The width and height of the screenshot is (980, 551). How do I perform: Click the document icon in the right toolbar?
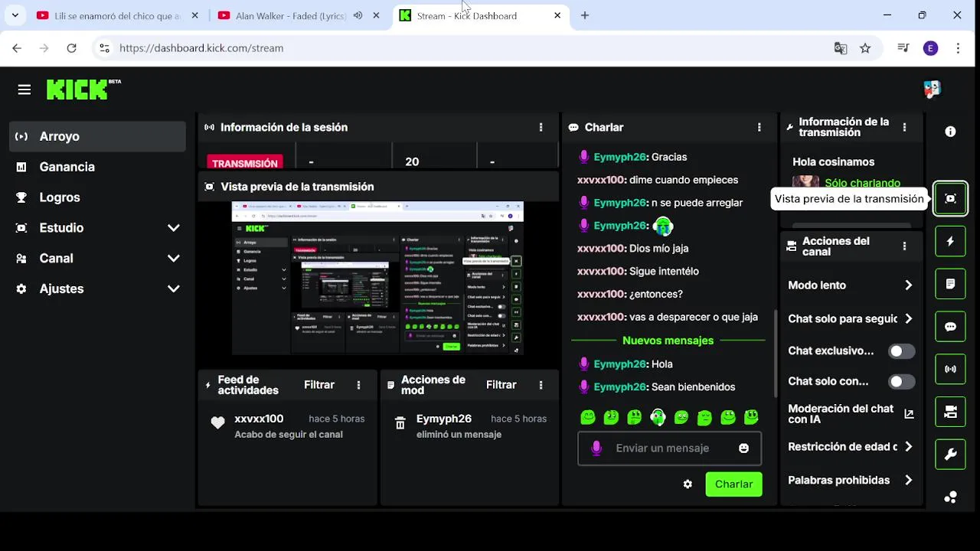pos(950,284)
